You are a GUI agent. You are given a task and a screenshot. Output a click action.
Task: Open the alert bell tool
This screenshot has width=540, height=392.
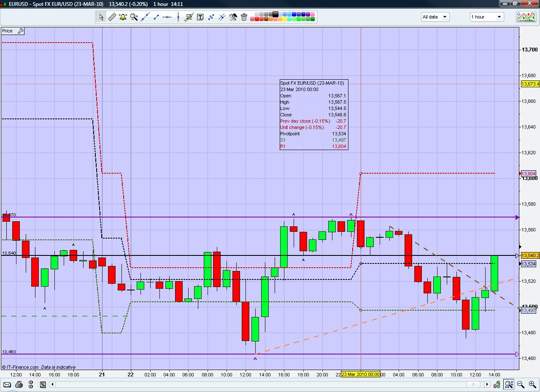coord(123,17)
